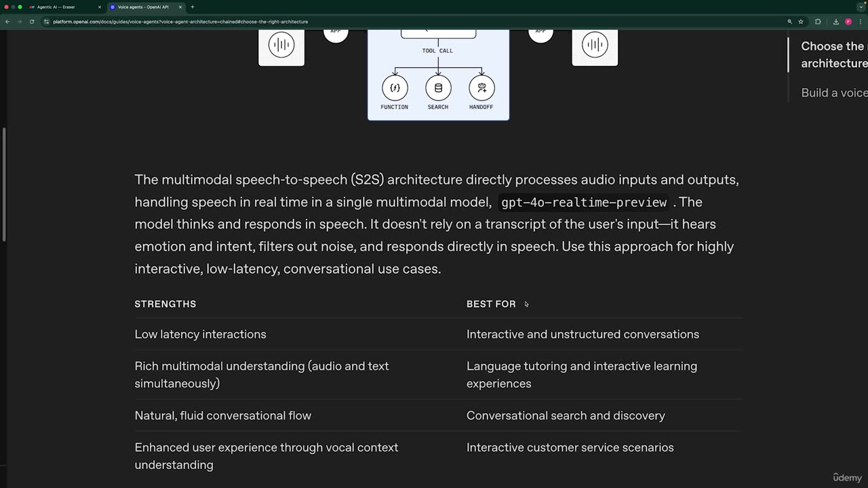Open 'Choose the right architecture' sidebar link

click(x=834, y=55)
